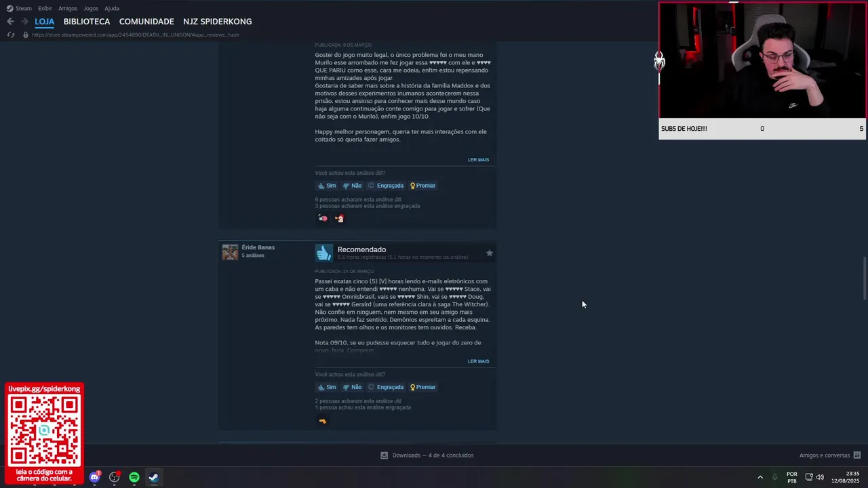Mark the Murilo review as Engraçada
Screen dimensions: 868x488
coord(386,186)
